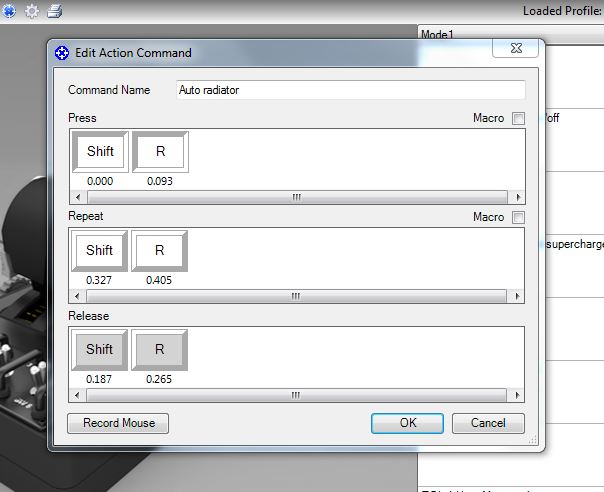Edit the Command Name field
Screen dimensions: 604x492
[351, 90]
